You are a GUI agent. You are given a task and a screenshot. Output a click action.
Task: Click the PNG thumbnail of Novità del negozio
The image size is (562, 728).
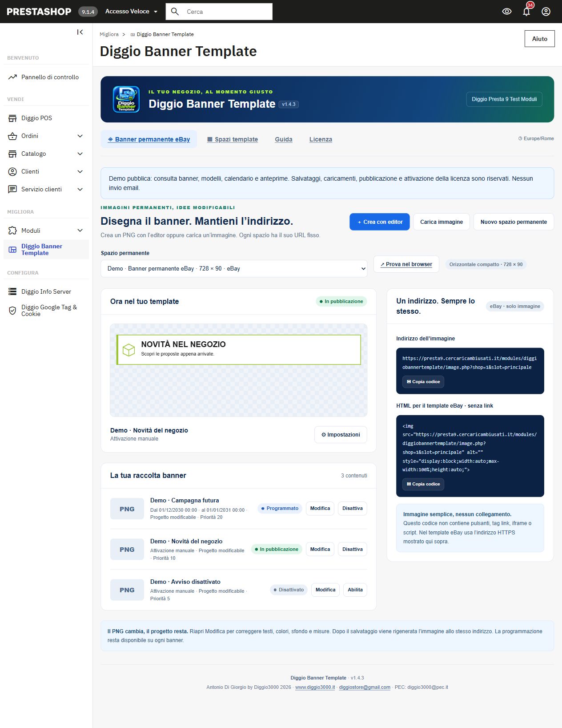tap(127, 550)
